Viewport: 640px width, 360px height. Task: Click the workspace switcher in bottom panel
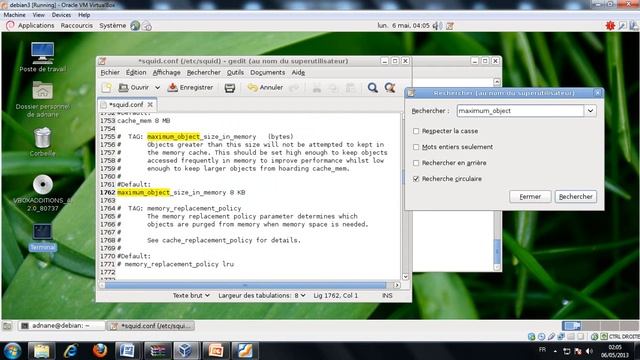pos(600,326)
